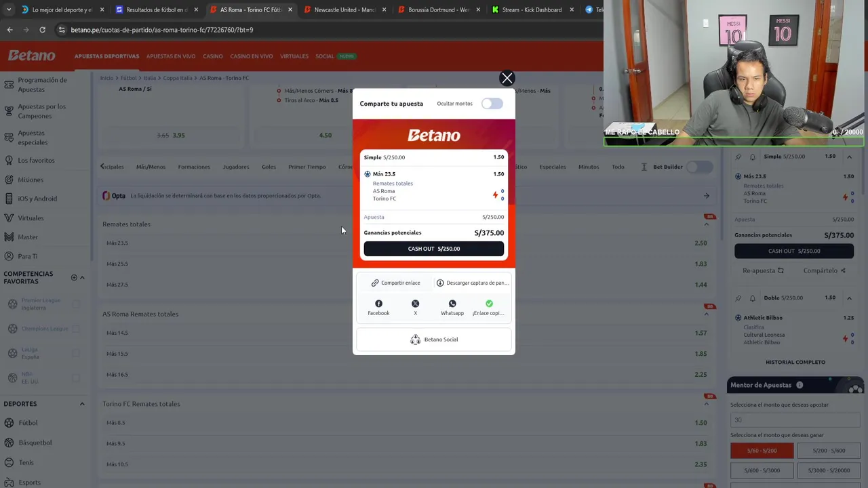
Task: Open Apuestas Deportivas menu
Action: click(x=106, y=56)
